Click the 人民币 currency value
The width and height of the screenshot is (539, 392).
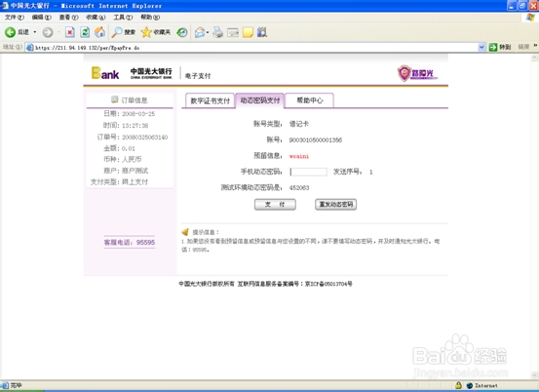(x=132, y=160)
